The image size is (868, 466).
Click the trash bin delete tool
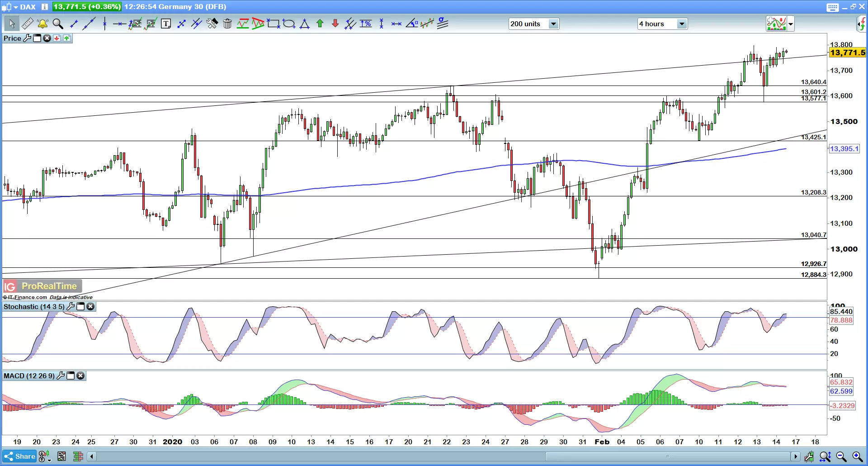tap(227, 24)
